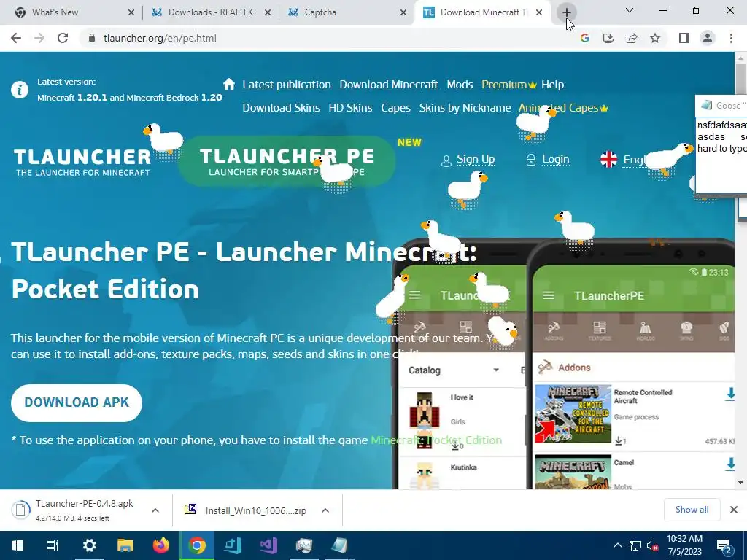The width and height of the screenshot is (747, 560).
Task: Bookmark this tab with star icon
Action: coord(655,38)
